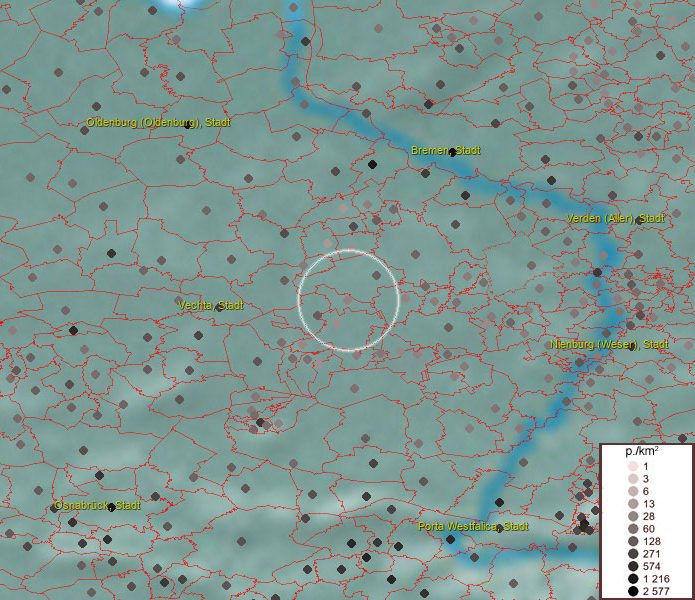This screenshot has height=600, width=695.
Task: Select the legend swatch beside 13
Action: [x=633, y=504]
